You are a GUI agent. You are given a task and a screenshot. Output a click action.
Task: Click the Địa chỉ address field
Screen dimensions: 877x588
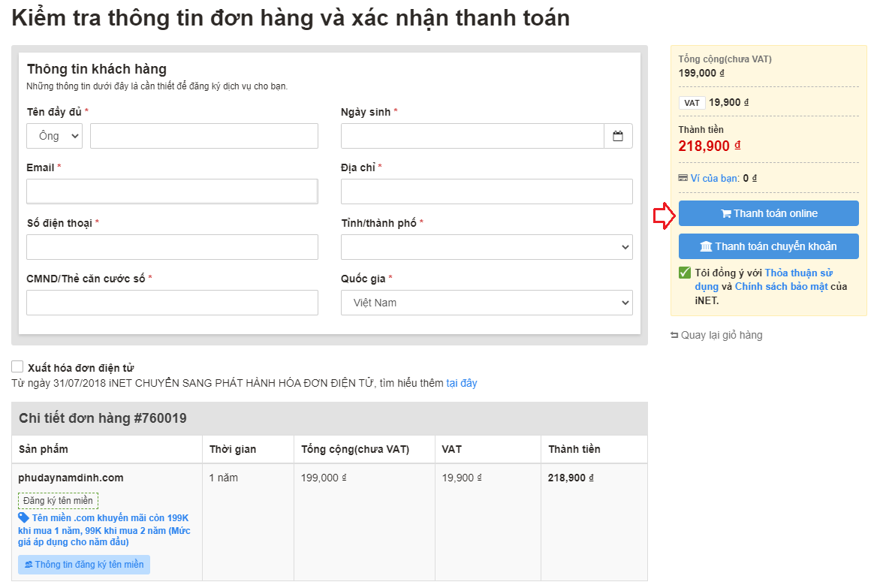click(x=487, y=191)
